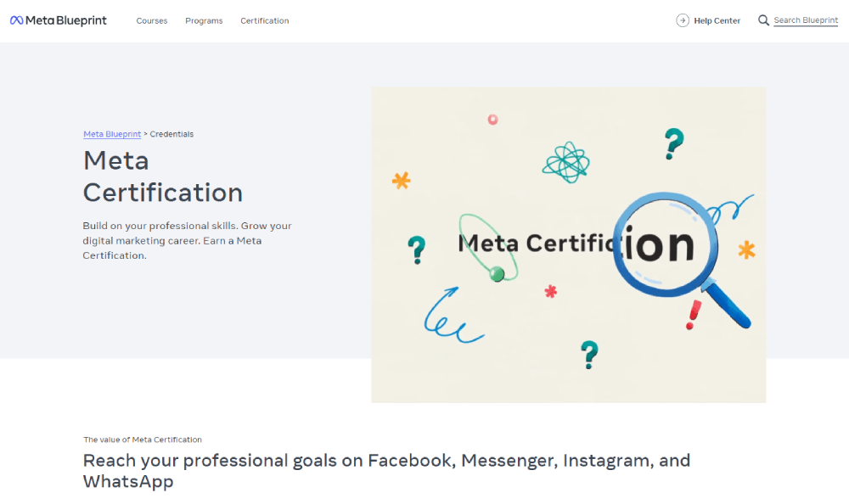Click the search magnifier icon
This screenshot has height=504, width=849.
[763, 20]
